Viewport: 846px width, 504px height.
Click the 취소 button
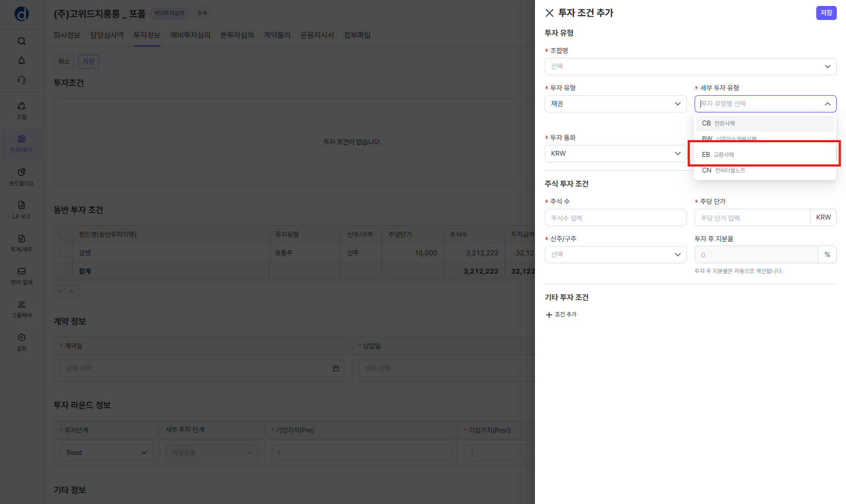point(64,62)
